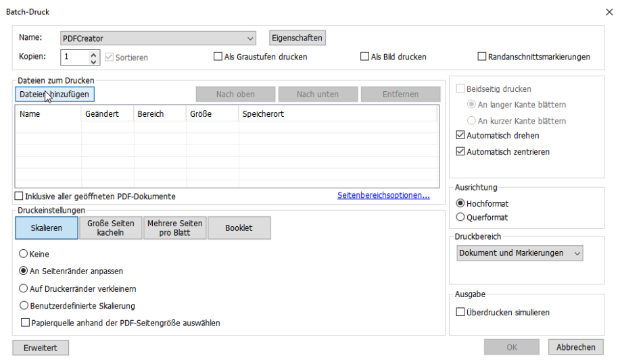Select the Booklet print mode tab
This screenshot has height=364, width=620.
239,228
